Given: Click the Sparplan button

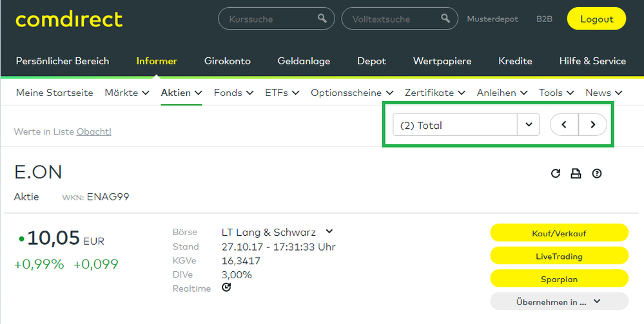Looking at the screenshot, I should coord(559,279).
